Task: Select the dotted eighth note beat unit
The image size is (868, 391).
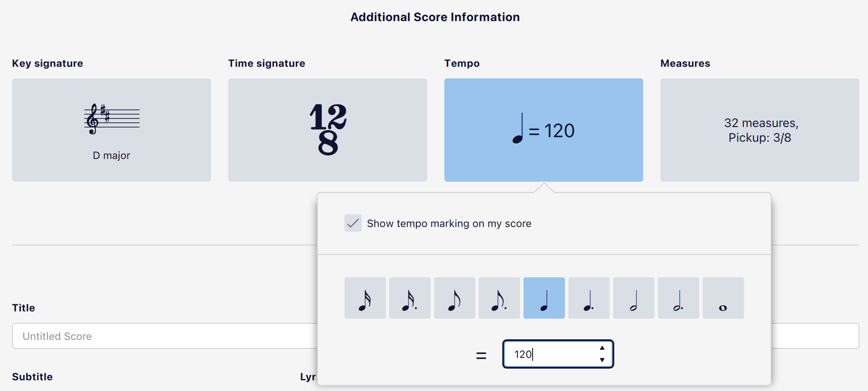Action: click(x=499, y=298)
